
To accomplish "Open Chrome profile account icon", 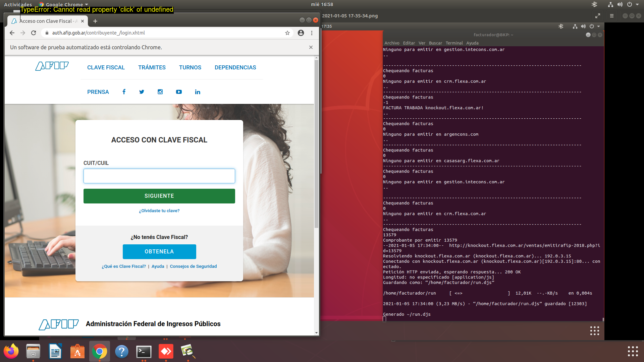I will [301, 33].
